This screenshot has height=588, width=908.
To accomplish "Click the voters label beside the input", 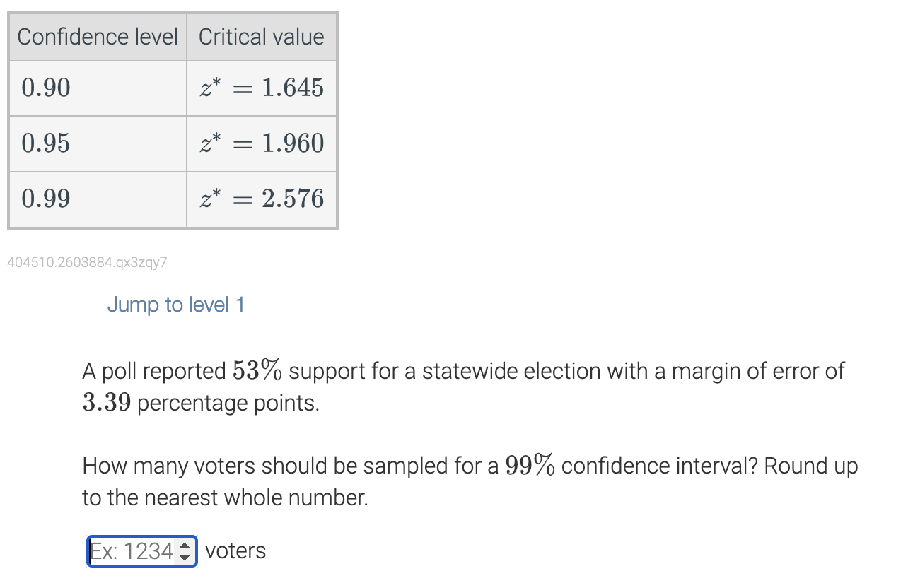I will [x=234, y=551].
